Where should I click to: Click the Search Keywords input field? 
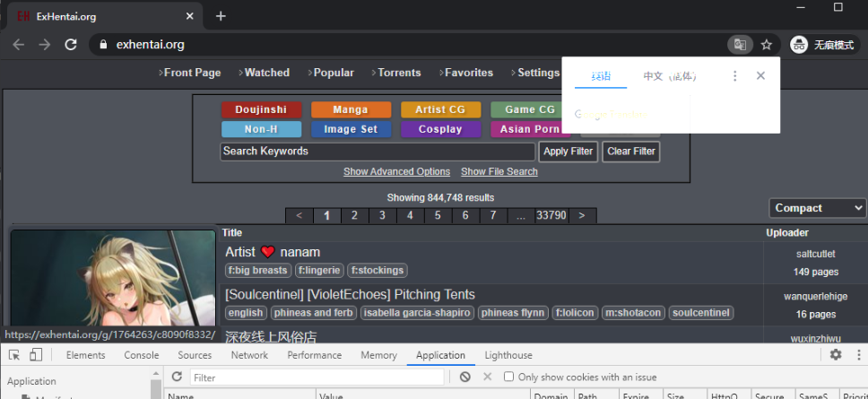click(x=378, y=152)
